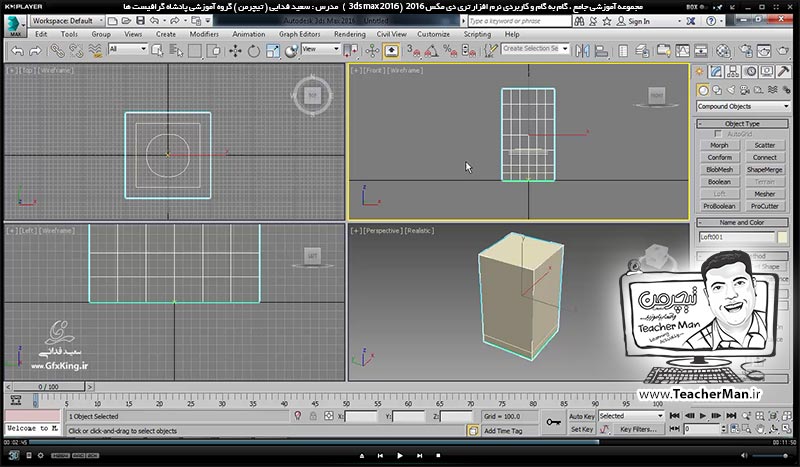Open the Scripting menu
This screenshot has width=800, height=467.
coord(477,34)
